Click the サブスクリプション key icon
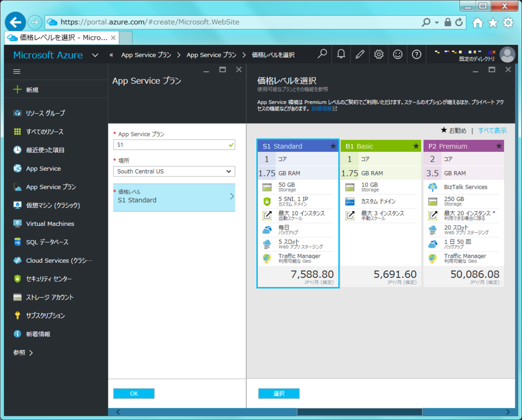 17,316
